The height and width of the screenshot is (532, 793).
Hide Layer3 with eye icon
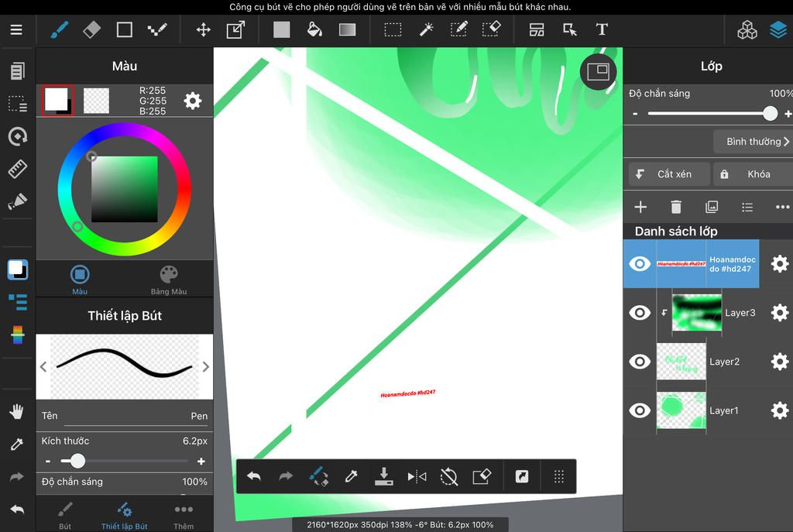[640, 313]
